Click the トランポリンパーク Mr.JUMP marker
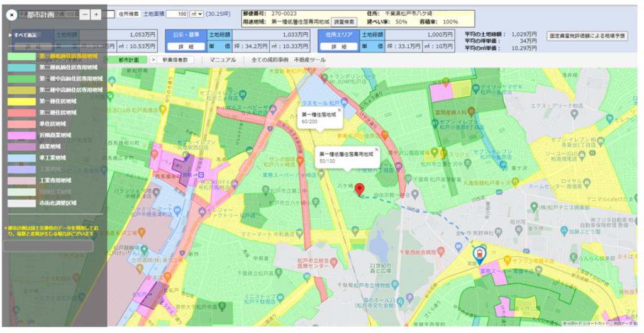644x333 pixels. coord(325,78)
